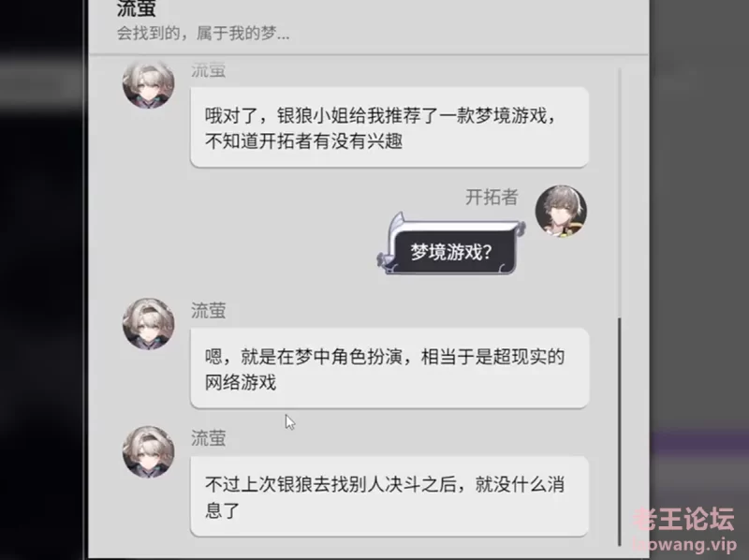The width and height of the screenshot is (749, 560).
Task: Click Firefly's avatar beside the 角色扮演 message
Action: (149, 324)
